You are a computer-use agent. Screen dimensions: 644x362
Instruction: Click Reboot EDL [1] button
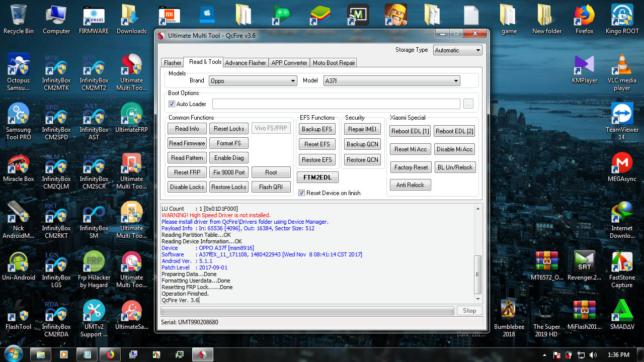[411, 131]
